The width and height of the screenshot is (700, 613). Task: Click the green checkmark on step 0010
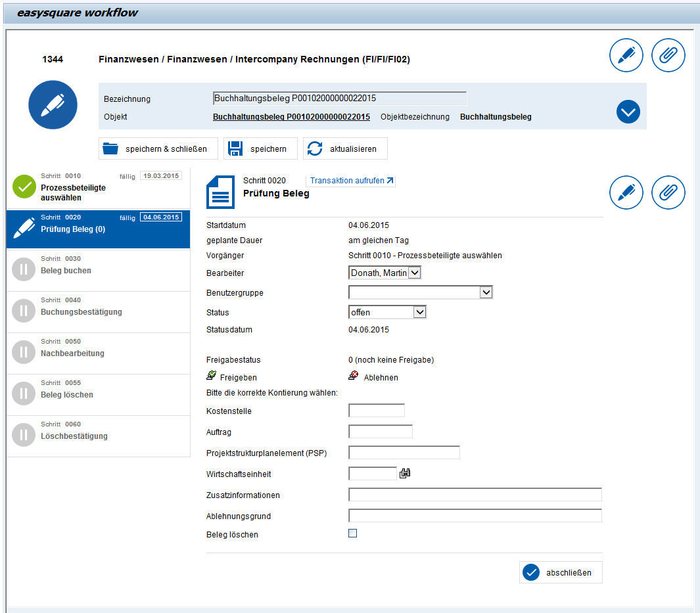coord(24,187)
